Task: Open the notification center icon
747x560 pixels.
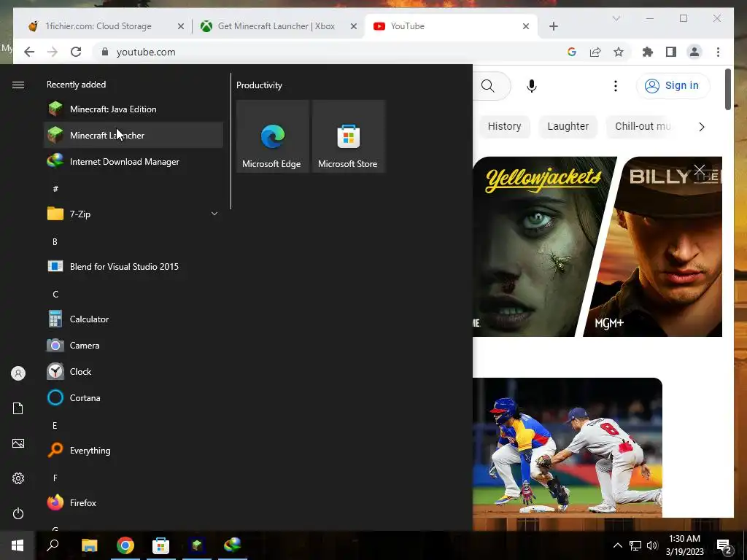Action: pos(724,546)
